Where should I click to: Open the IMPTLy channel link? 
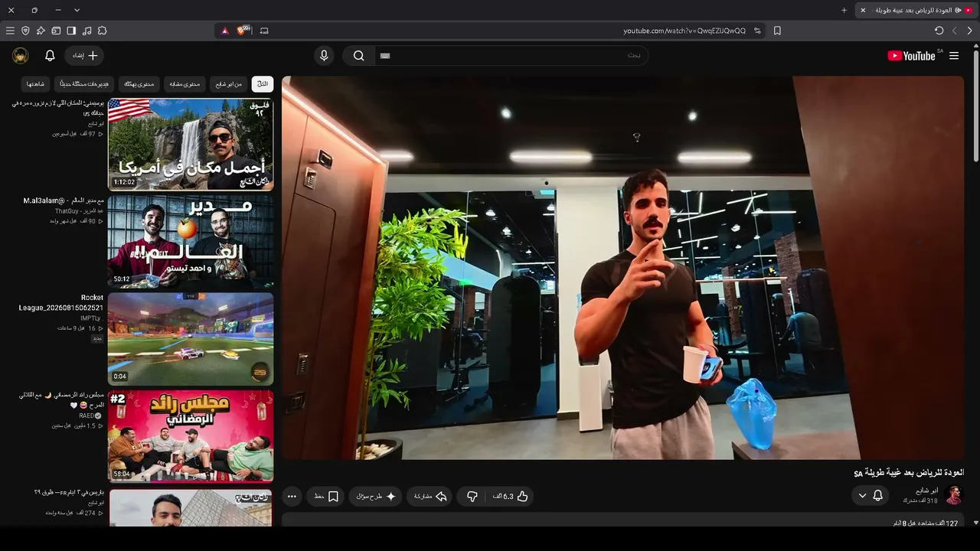[x=90, y=318]
